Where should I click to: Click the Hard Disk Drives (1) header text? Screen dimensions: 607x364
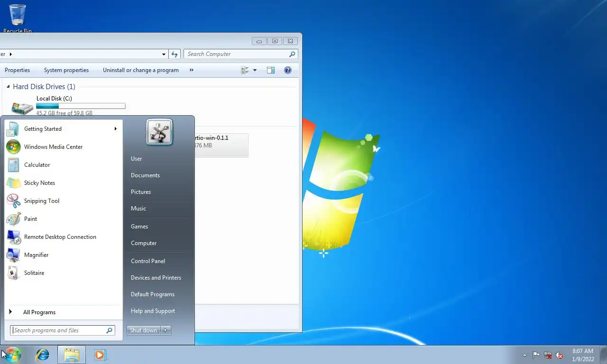[x=44, y=87]
